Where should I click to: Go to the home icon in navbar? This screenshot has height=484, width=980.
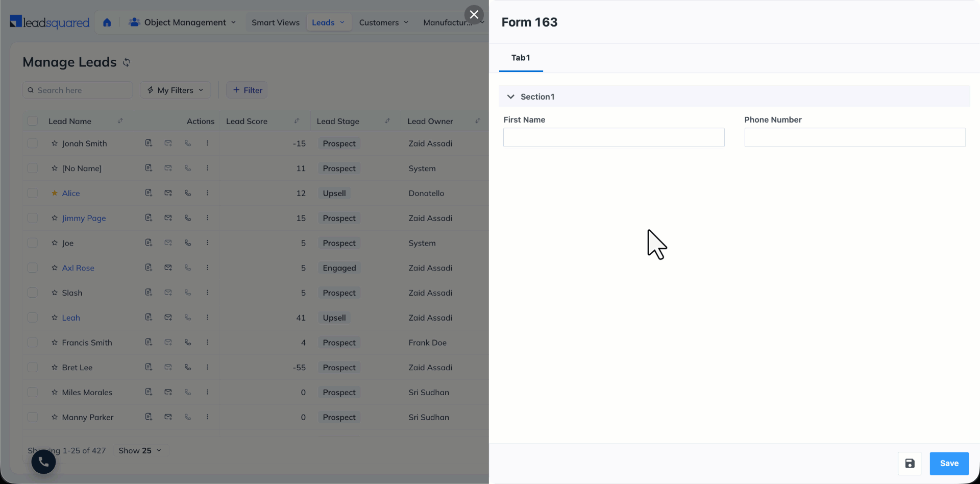(x=107, y=22)
